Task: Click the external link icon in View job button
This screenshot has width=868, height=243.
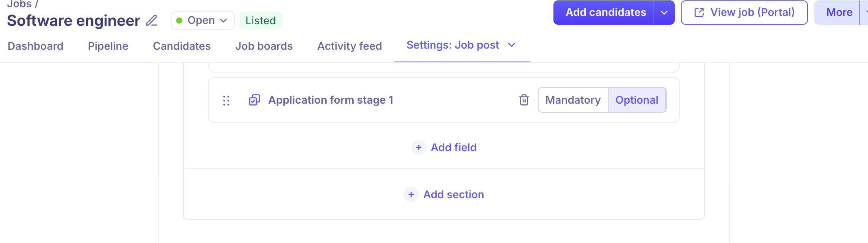Action: point(699,13)
